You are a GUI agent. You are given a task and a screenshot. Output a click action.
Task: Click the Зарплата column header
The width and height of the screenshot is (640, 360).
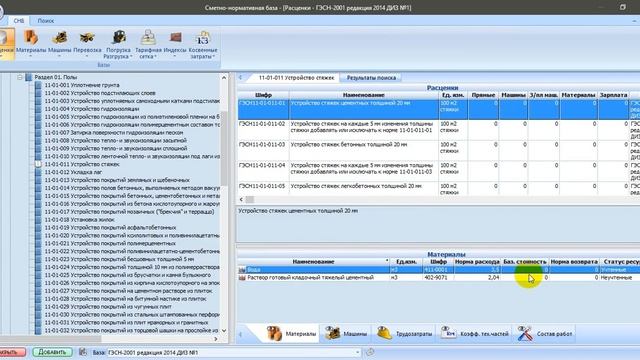tap(613, 95)
